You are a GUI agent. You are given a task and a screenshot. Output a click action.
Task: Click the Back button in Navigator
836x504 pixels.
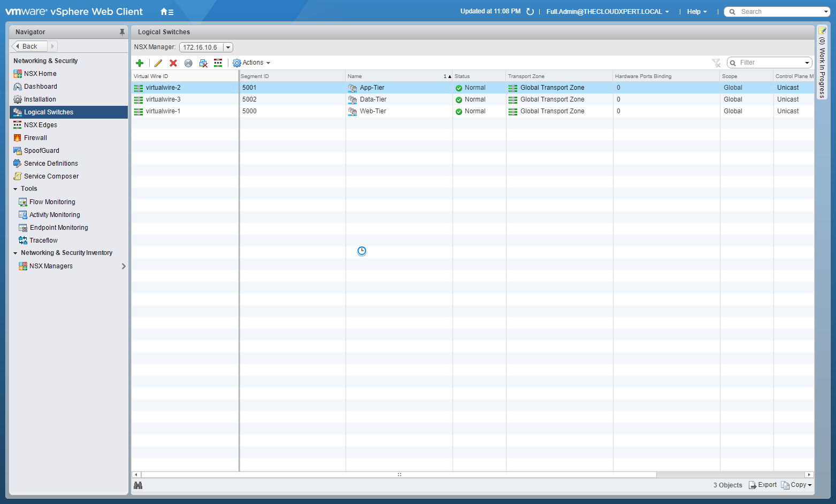pyautogui.click(x=29, y=46)
